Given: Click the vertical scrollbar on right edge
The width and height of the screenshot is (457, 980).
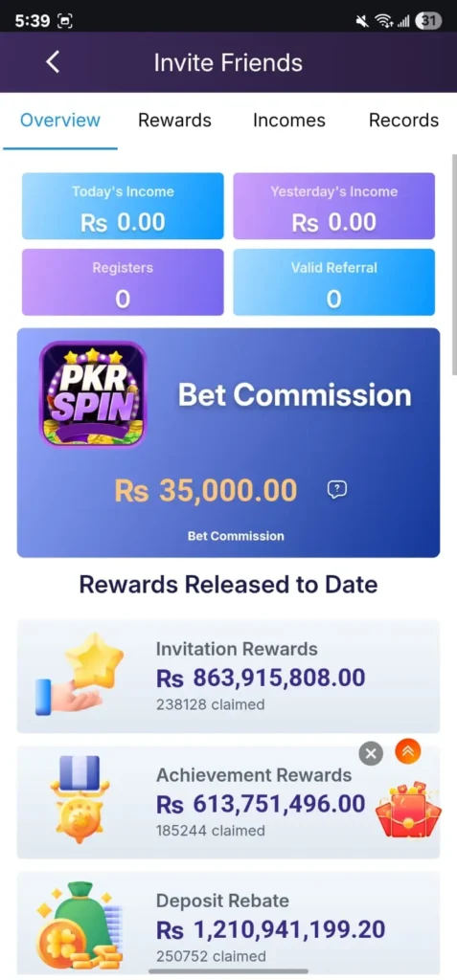Looking at the screenshot, I should pyautogui.click(x=454, y=264).
